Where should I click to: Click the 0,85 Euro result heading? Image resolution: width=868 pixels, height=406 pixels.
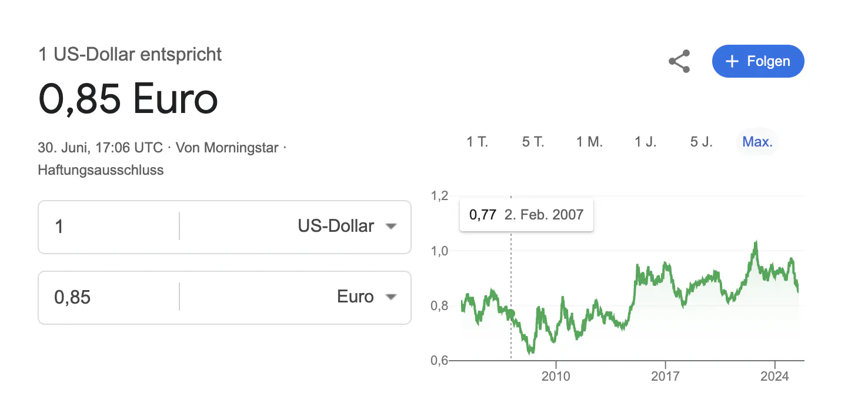[x=128, y=98]
